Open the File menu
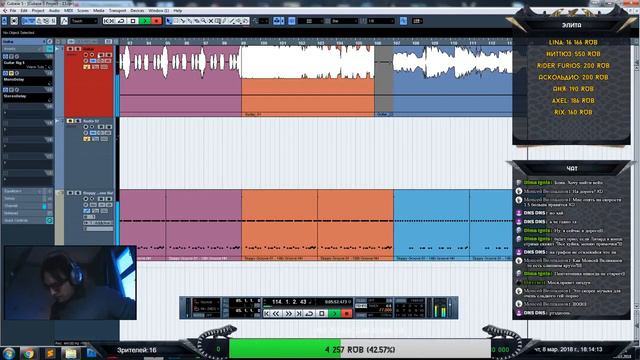Viewport: 640px width, 360px height. click(13, 10)
